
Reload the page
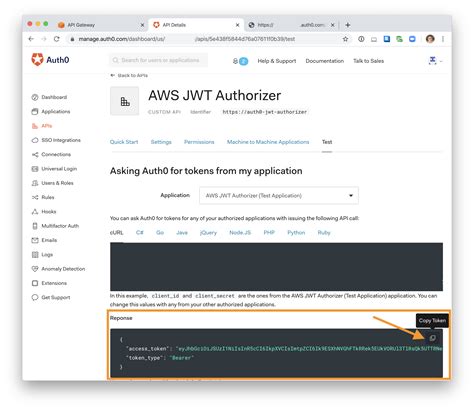[x=57, y=39]
